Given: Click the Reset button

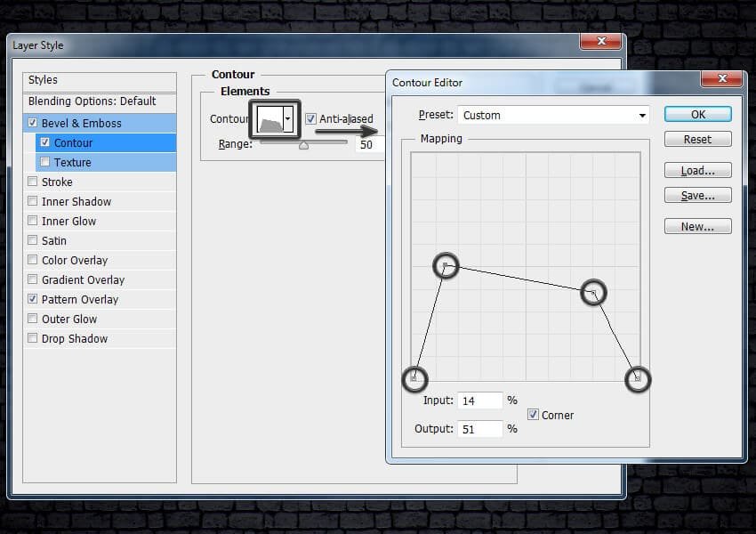Looking at the screenshot, I should (697, 140).
